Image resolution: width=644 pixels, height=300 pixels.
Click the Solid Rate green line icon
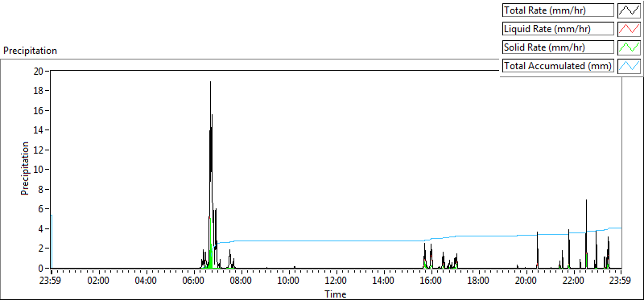629,47
